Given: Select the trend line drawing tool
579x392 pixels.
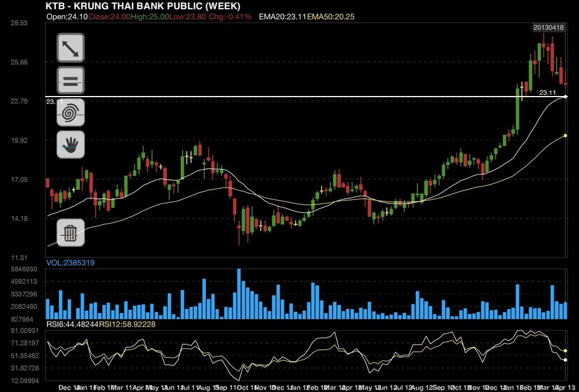Looking at the screenshot, I should pos(71,47).
